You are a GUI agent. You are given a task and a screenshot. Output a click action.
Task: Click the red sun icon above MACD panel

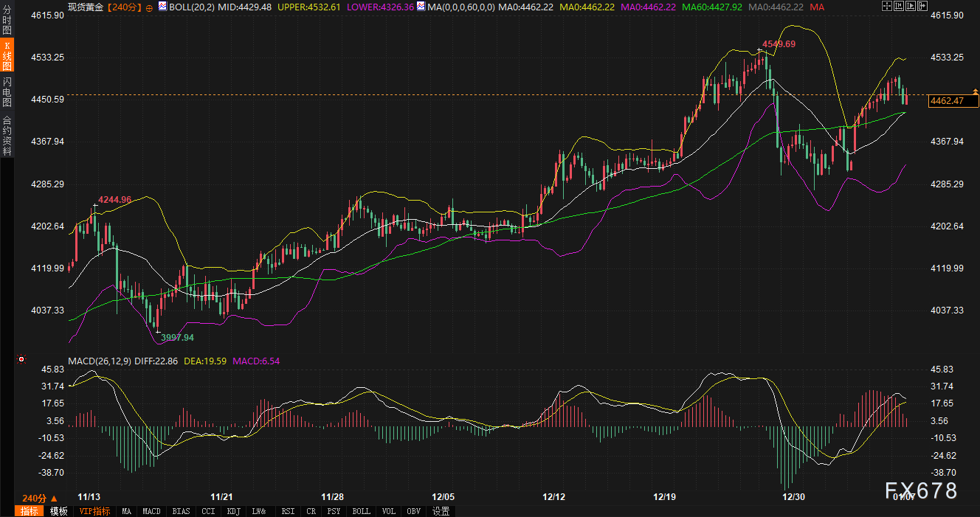(x=21, y=360)
